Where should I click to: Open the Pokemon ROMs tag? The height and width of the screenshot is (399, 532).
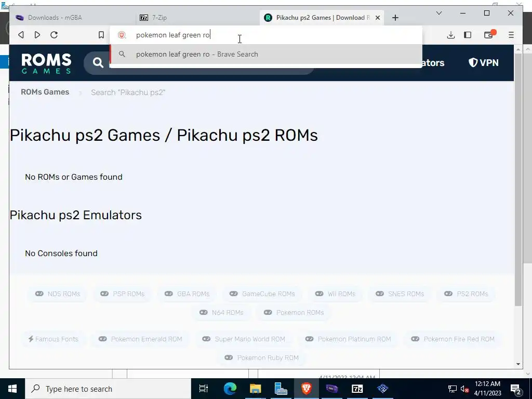point(294,312)
